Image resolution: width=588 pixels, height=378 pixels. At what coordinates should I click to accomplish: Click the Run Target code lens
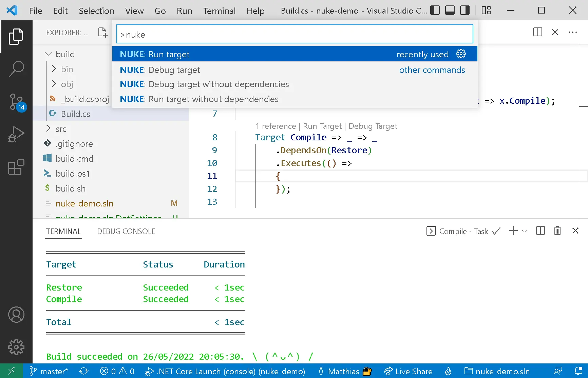click(322, 126)
